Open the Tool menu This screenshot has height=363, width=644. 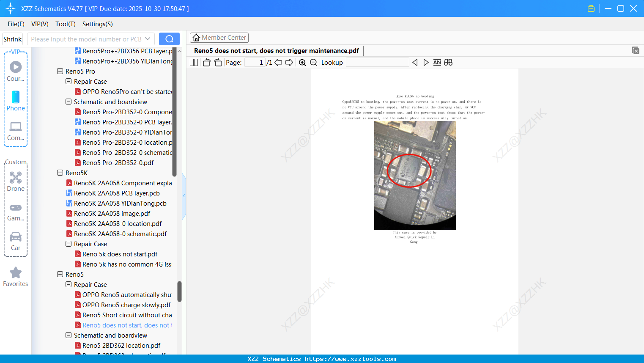tap(66, 24)
